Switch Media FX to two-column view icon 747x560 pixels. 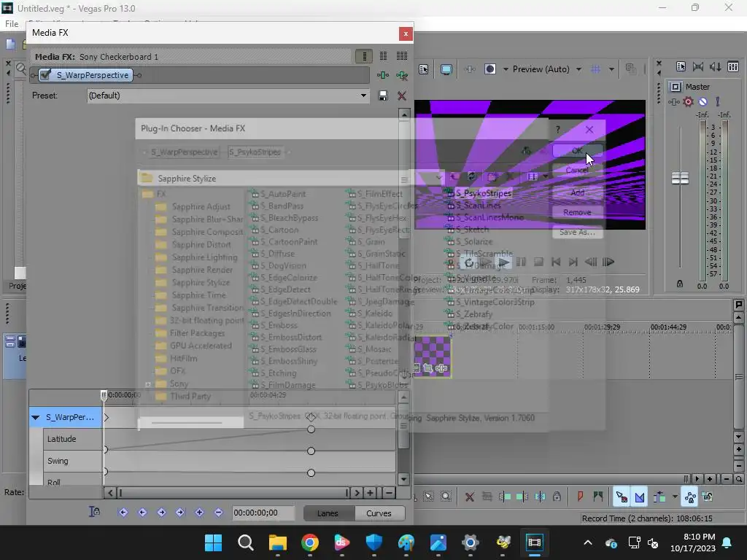[383, 56]
